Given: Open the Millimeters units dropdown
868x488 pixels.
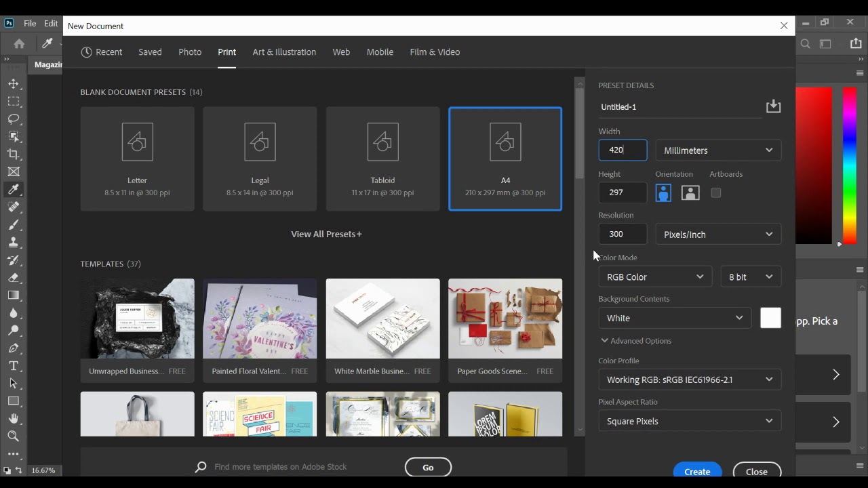Looking at the screenshot, I should click(x=718, y=150).
